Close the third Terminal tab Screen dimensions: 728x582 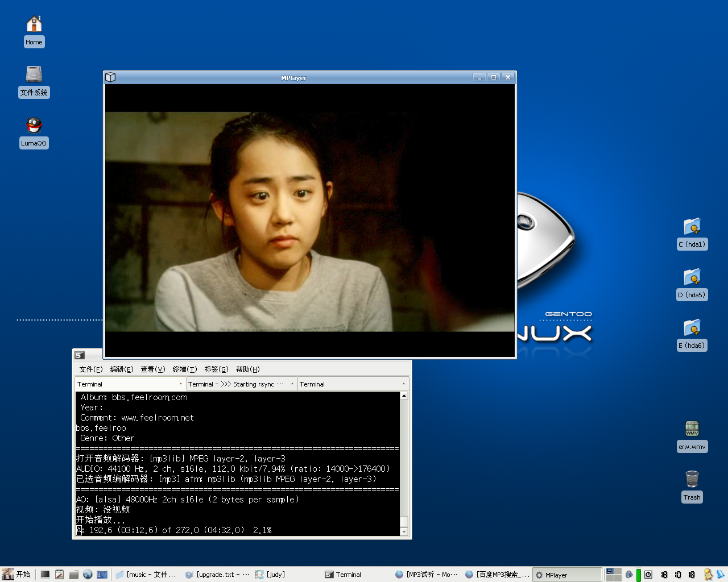(x=404, y=384)
